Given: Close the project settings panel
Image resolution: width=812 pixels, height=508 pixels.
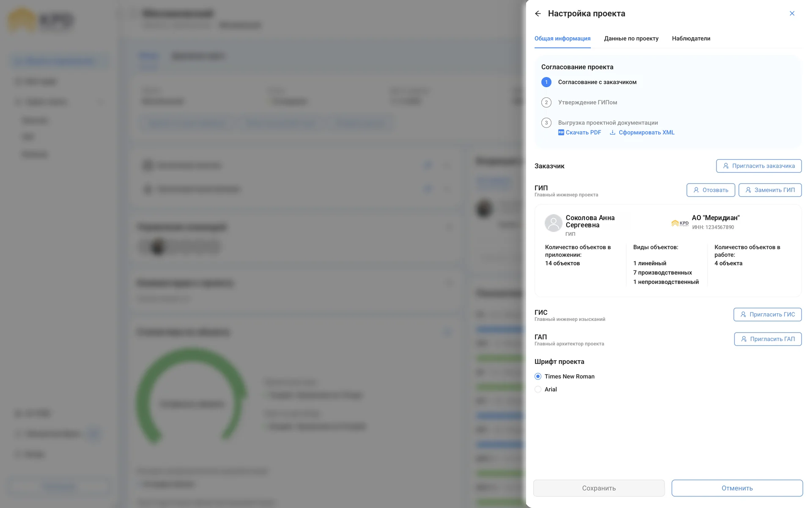Looking at the screenshot, I should tap(792, 14).
